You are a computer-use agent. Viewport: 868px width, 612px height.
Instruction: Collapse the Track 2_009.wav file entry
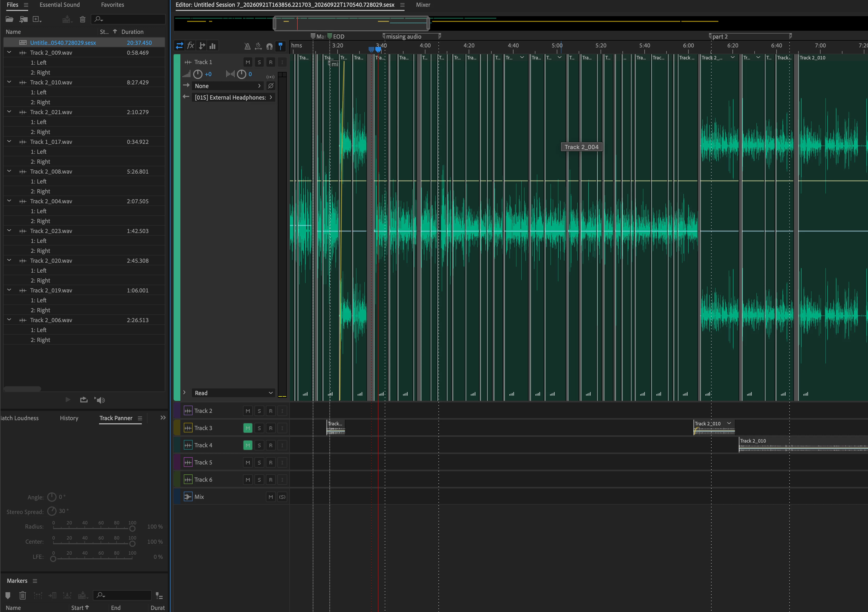[9, 52]
